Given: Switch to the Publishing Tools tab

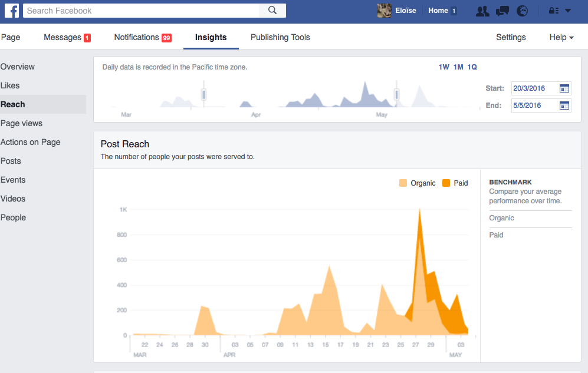Looking at the screenshot, I should [x=280, y=37].
